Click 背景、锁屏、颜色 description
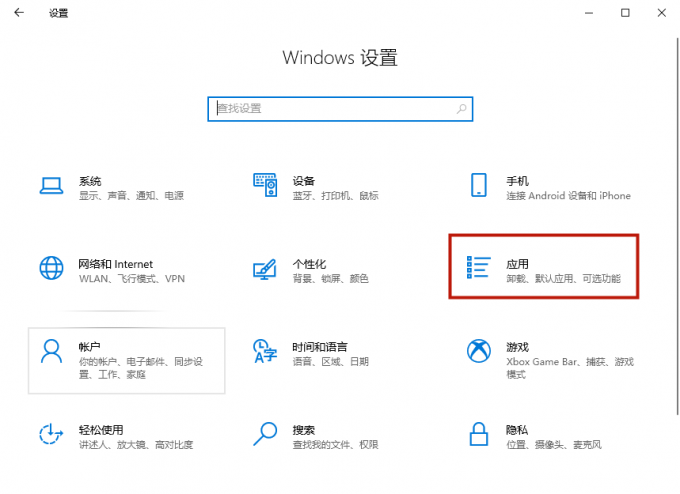The width and height of the screenshot is (680, 494). (x=330, y=279)
